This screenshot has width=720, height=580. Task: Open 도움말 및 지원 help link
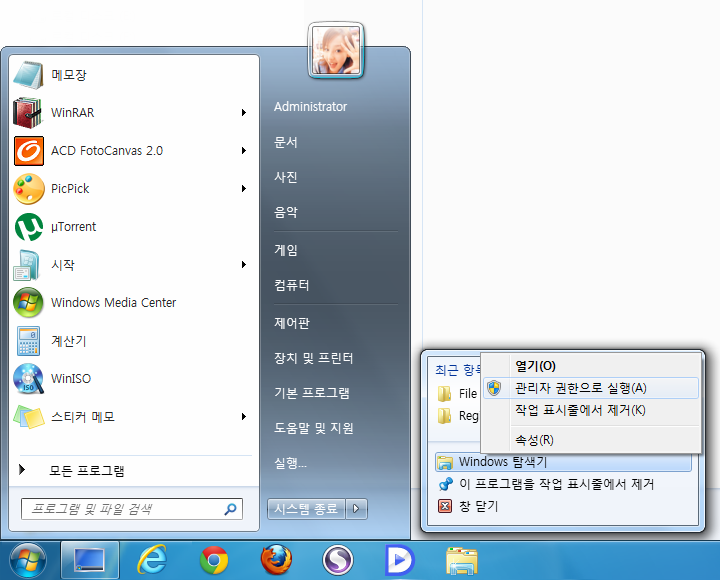[314, 428]
